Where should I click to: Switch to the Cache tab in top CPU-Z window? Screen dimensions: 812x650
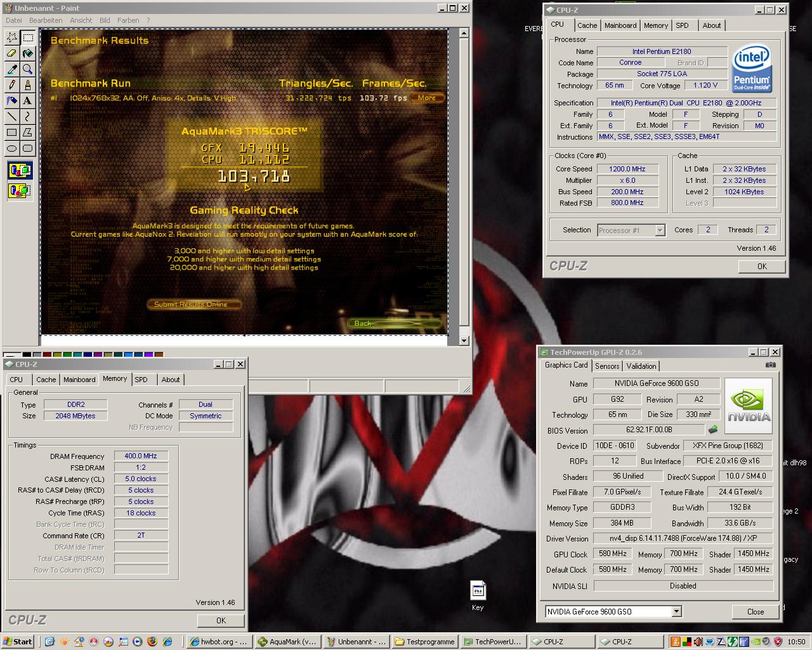tap(587, 25)
